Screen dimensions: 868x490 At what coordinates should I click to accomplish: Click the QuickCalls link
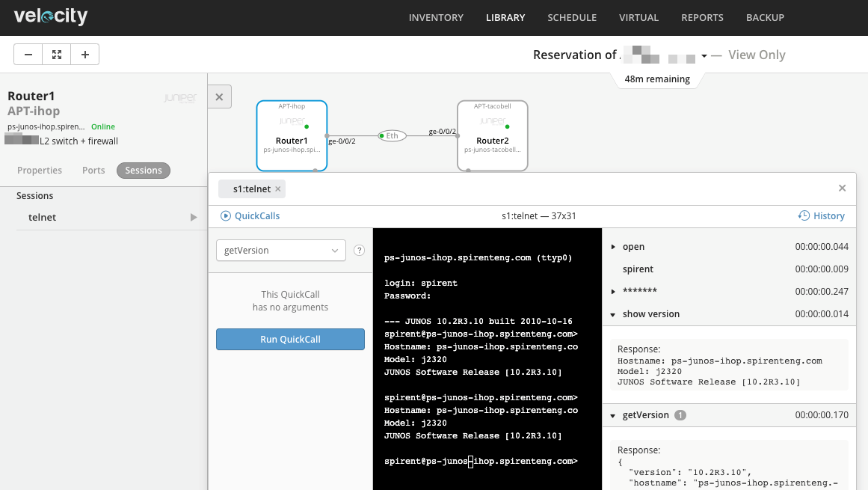[257, 216]
